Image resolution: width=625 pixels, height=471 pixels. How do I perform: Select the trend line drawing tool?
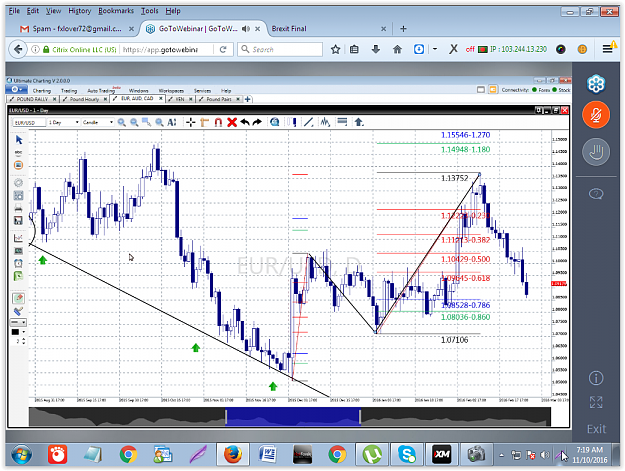[309, 122]
